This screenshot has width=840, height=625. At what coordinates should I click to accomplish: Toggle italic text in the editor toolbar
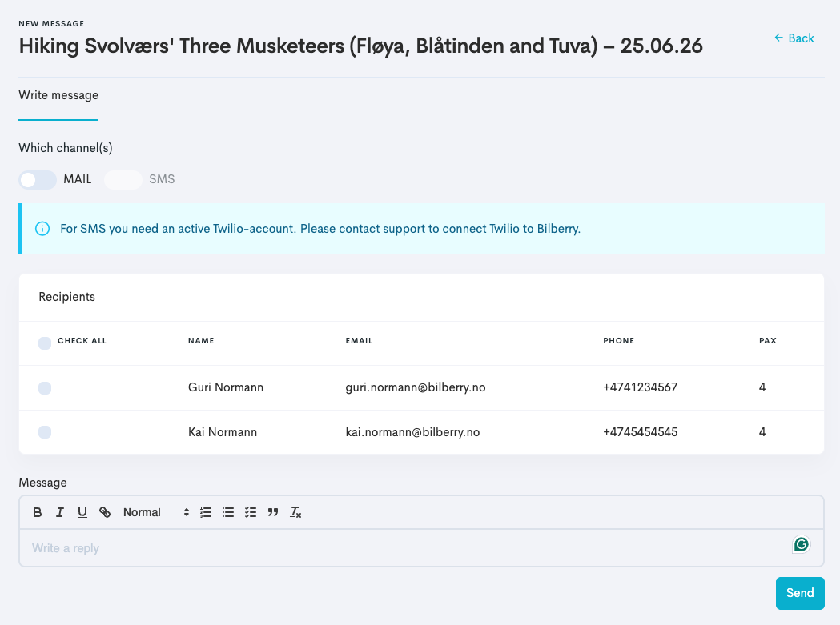59,512
